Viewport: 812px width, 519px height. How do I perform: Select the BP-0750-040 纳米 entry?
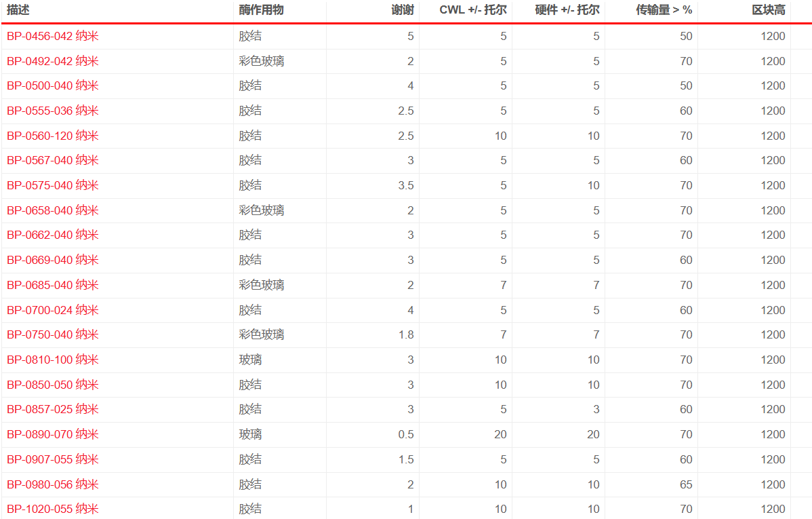point(52,335)
